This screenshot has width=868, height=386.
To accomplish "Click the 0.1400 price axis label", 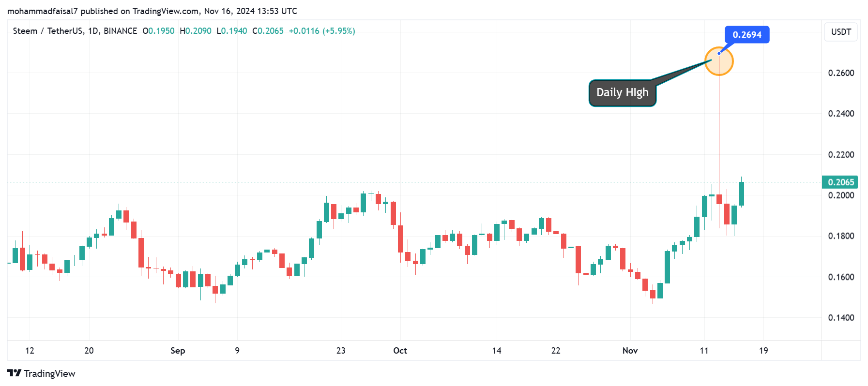I will (x=841, y=318).
